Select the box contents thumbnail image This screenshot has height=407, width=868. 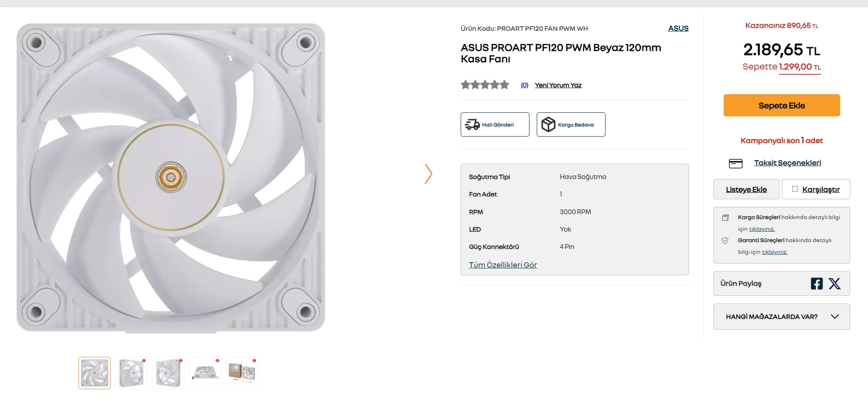(x=242, y=373)
